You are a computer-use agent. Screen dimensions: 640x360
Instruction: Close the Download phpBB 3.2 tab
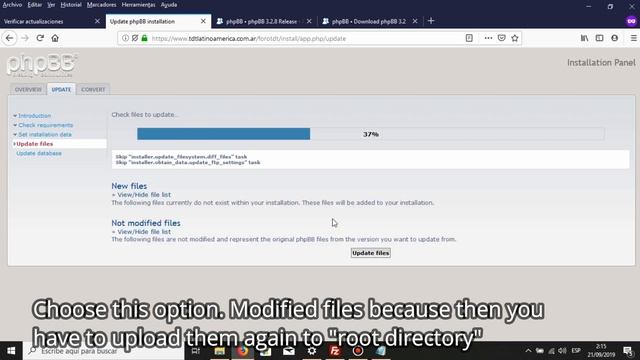tap(415, 21)
